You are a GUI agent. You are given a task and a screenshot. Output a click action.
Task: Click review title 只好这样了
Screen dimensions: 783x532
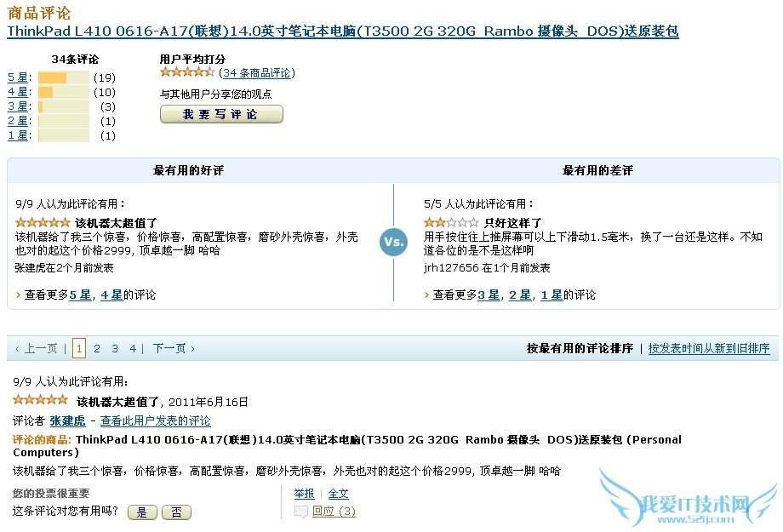pyautogui.click(x=513, y=223)
